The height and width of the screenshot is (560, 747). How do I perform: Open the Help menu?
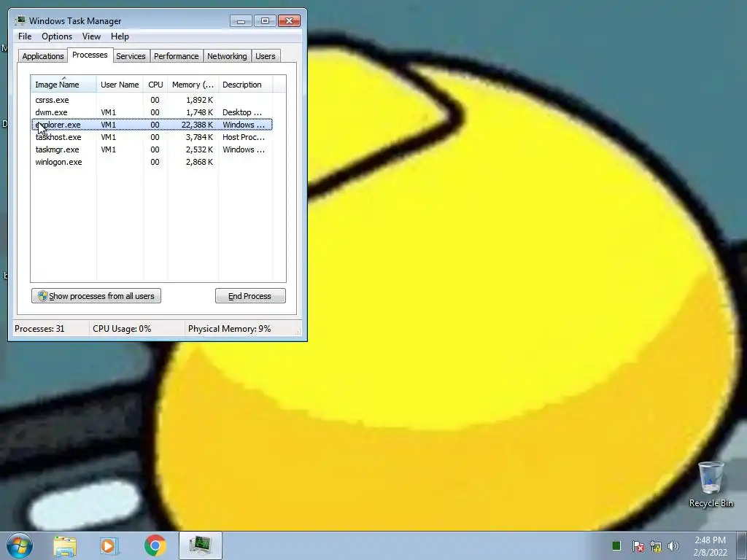(120, 36)
